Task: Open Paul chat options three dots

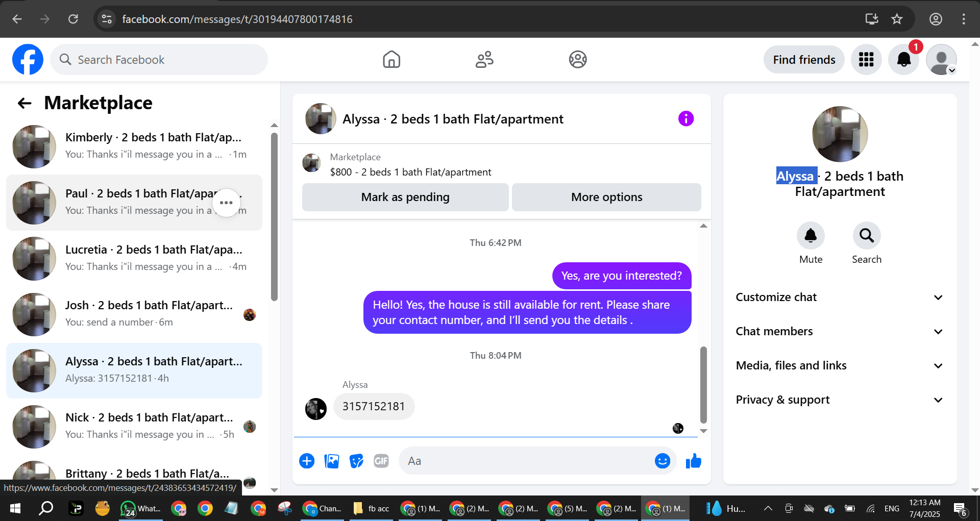Action: point(226,203)
